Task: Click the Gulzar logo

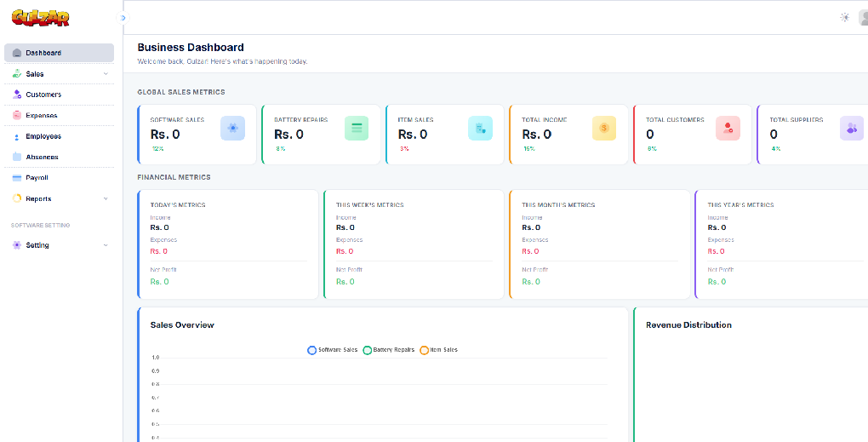Action: click(41, 17)
